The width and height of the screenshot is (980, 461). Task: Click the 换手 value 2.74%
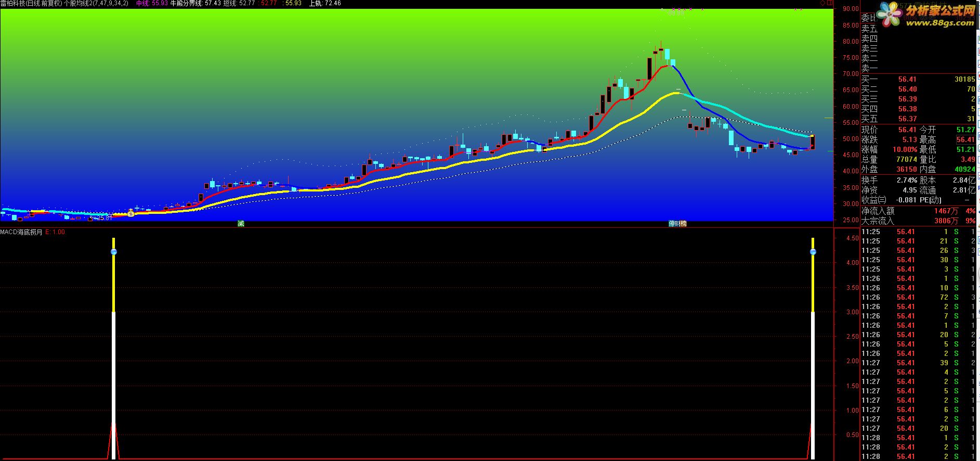907,180
